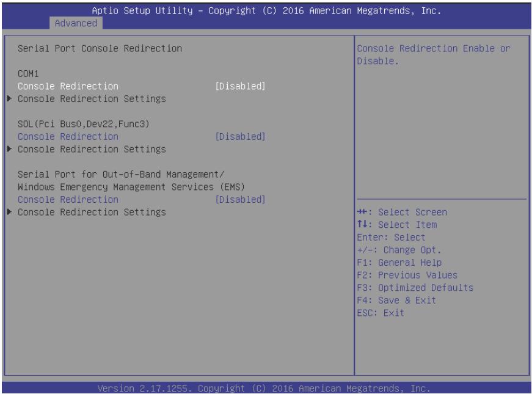Toggle SOL Console Redirection option
The image size is (532, 394).
68,136
